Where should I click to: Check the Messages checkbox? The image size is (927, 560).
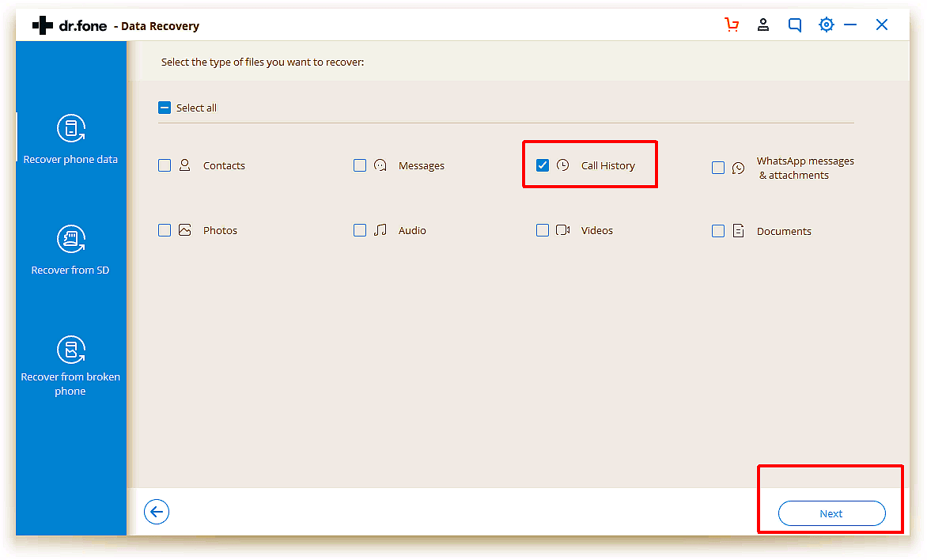(x=360, y=165)
